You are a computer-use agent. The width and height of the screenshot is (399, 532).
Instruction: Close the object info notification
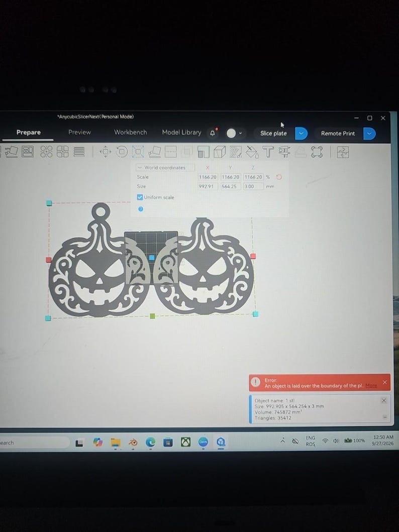[x=383, y=400]
